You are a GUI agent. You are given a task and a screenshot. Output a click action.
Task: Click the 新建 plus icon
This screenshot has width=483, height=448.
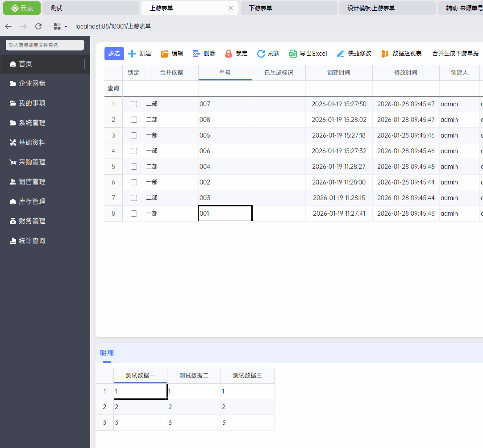tap(132, 54)
